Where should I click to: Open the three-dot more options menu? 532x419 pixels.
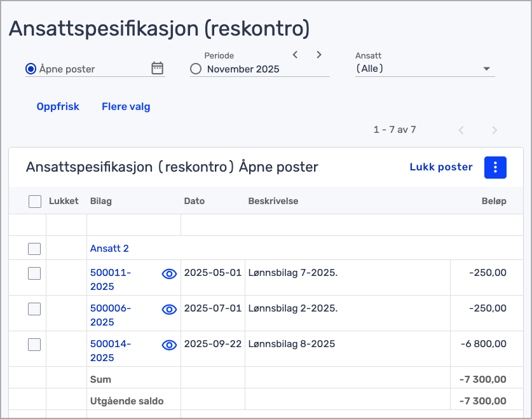coord(495,167)
